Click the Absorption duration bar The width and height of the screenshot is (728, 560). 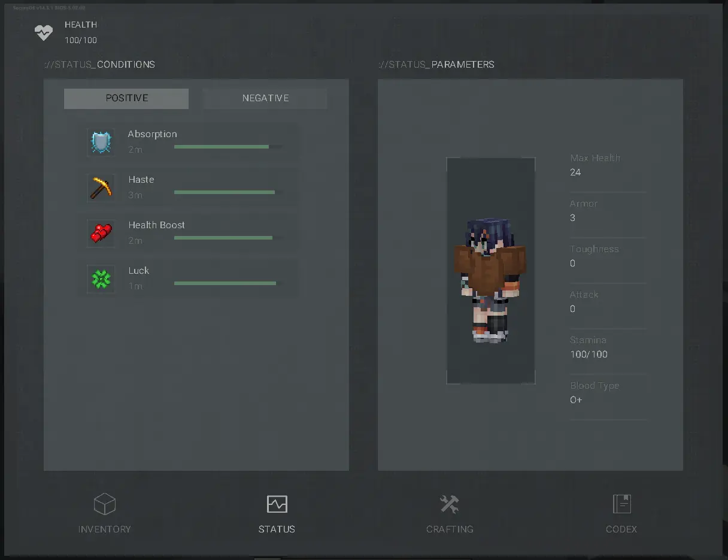228,147
